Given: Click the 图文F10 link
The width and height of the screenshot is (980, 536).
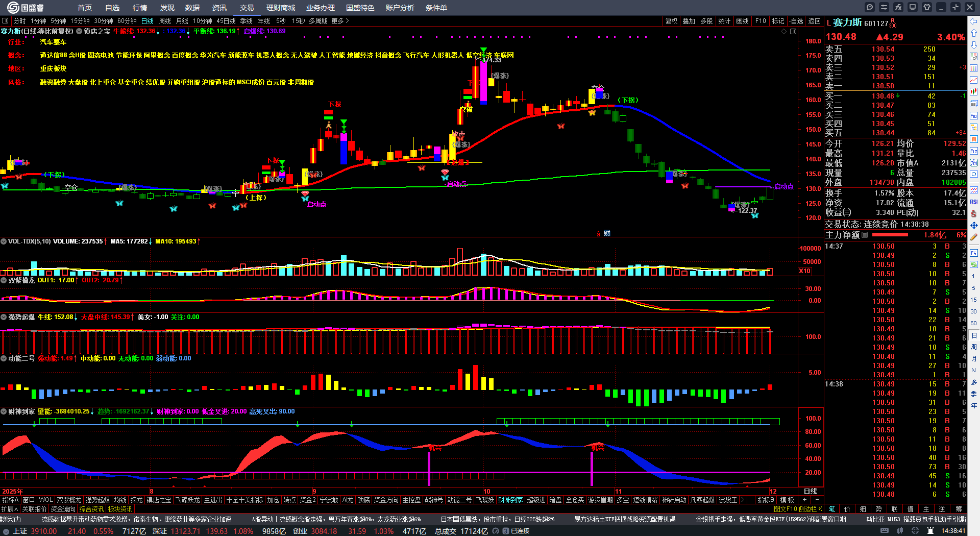Looking at the screenshot, I should [x=786, y=509].
